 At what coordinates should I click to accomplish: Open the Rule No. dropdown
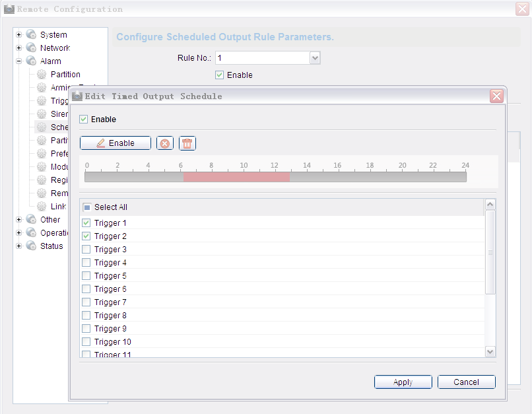point(315,58)
